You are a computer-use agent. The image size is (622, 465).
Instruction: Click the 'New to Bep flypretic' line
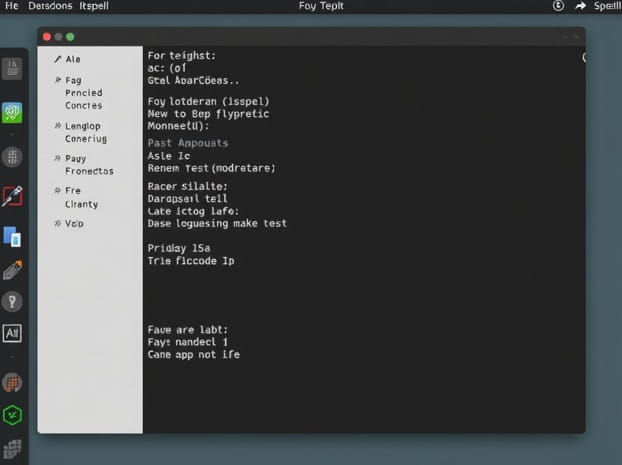[208, 114]
